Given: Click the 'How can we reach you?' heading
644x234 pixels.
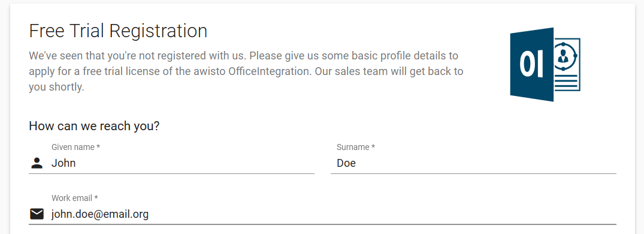Looking at the screenshot, I should coord(94,126).
